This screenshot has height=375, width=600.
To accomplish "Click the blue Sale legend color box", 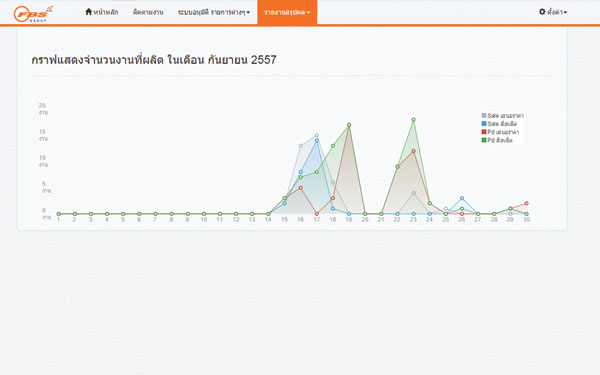I will point(484,124).
